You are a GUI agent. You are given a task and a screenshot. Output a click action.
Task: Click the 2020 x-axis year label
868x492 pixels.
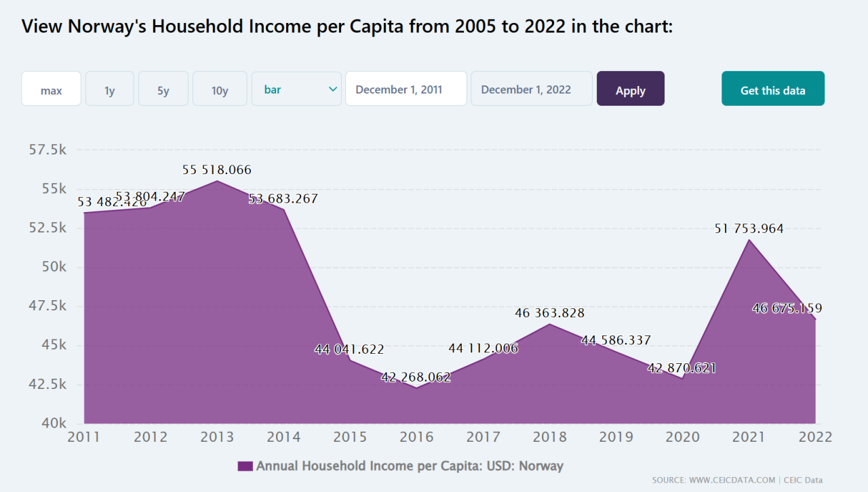tap(682, 437)
